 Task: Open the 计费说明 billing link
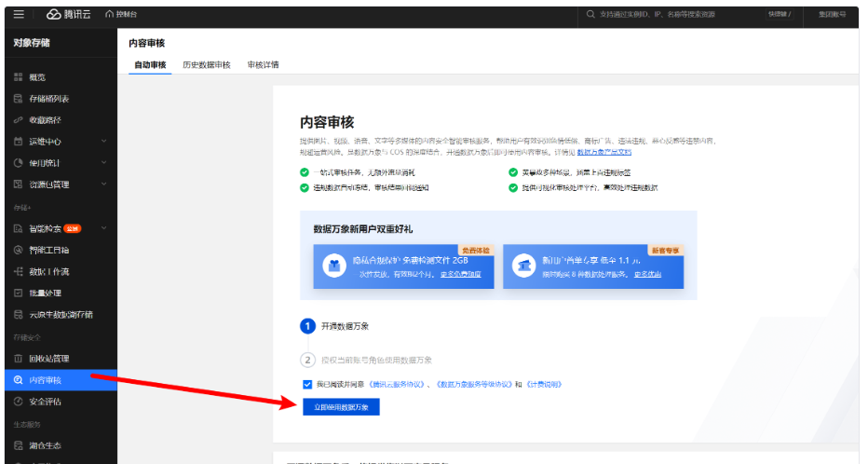(x=544, y=384)
